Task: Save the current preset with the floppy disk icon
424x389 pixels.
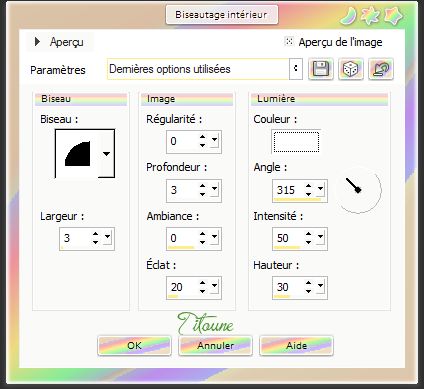Action: 321,69
